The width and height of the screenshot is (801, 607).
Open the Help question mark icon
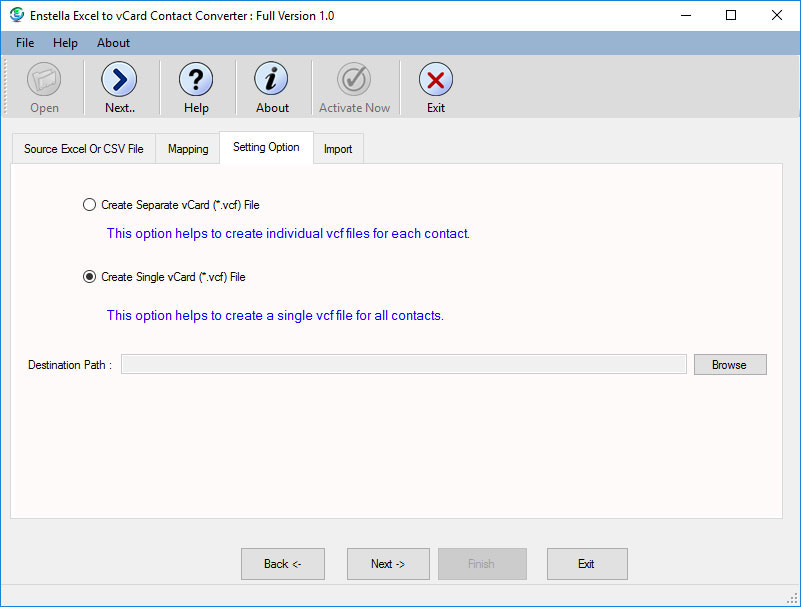(x=196, y=80)
